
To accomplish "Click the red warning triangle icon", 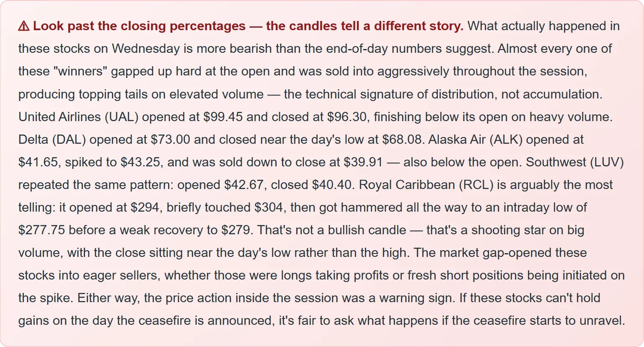I will (24, 26).
